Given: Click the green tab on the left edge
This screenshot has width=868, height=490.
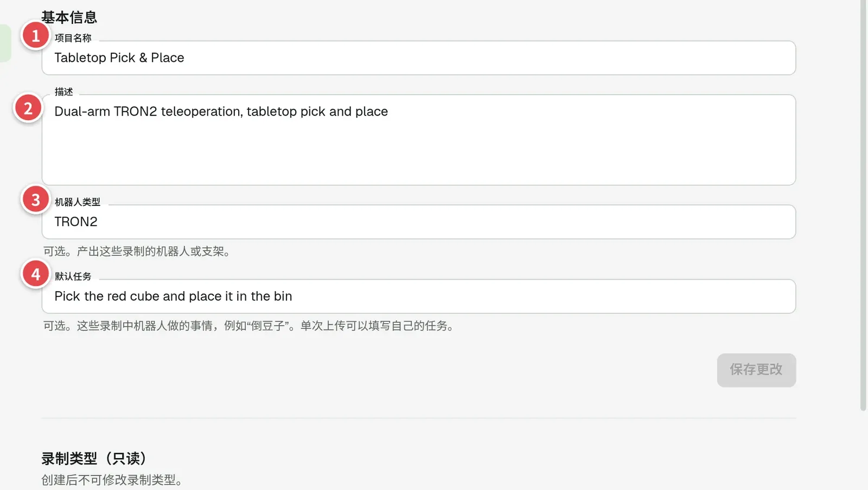Looking at the screenshot, I should click(x=5, y=43).
